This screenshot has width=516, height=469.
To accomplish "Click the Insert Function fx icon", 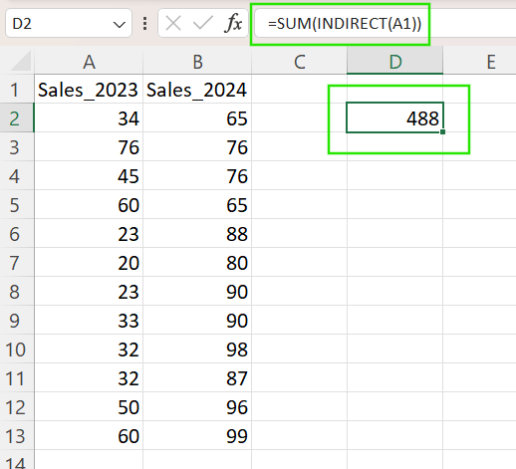I will [234, 23].
